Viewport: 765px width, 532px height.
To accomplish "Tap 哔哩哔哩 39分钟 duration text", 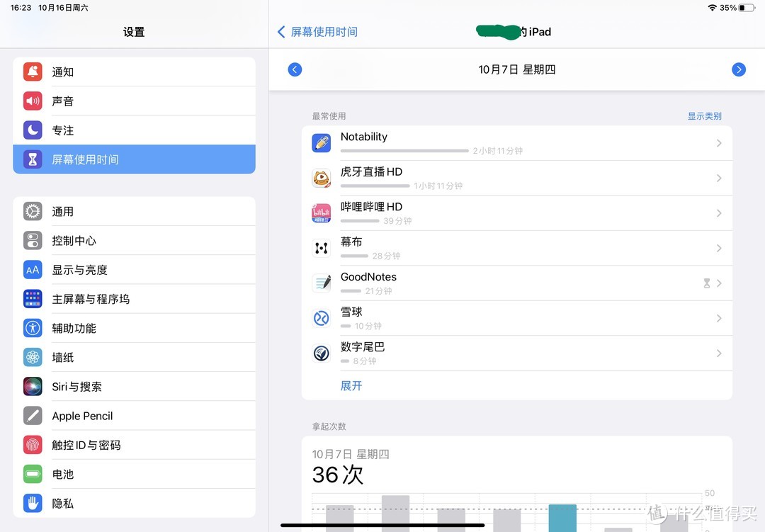I will (x=397, y=221).
